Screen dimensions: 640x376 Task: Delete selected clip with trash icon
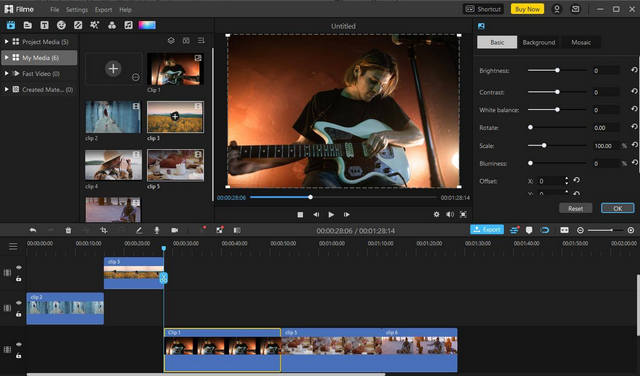[x=68, y=230]
